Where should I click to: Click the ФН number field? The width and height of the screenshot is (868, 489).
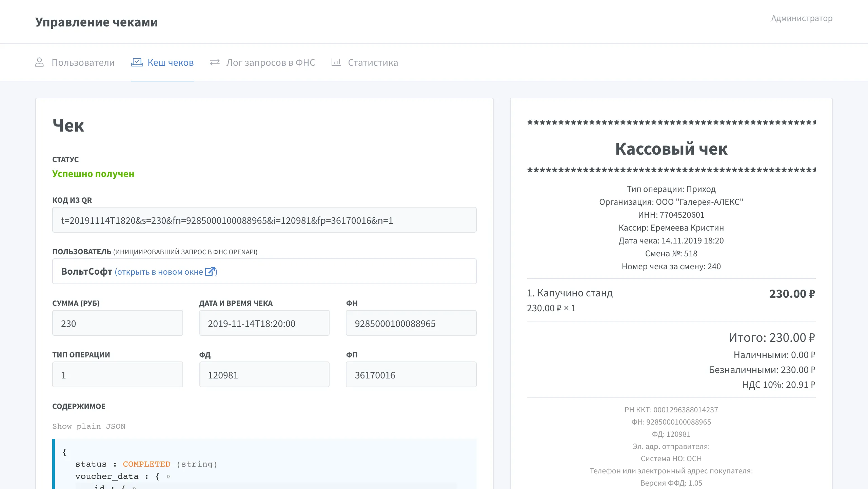[411, 323]
